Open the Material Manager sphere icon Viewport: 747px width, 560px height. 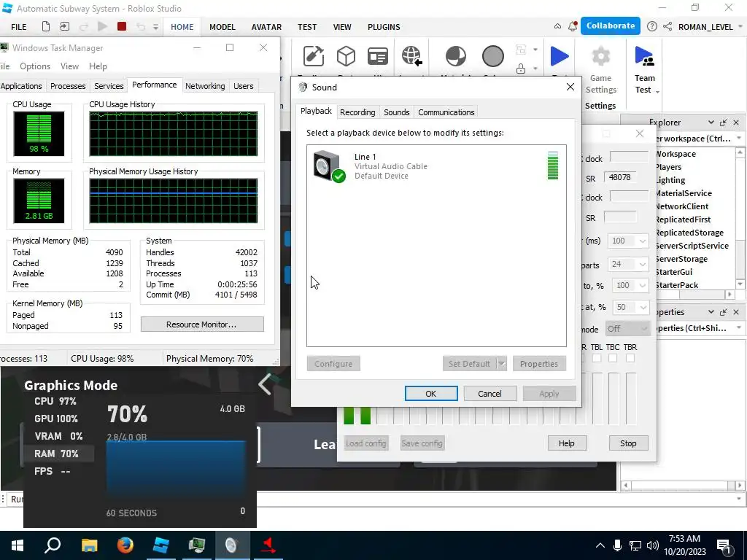[455, 56]
